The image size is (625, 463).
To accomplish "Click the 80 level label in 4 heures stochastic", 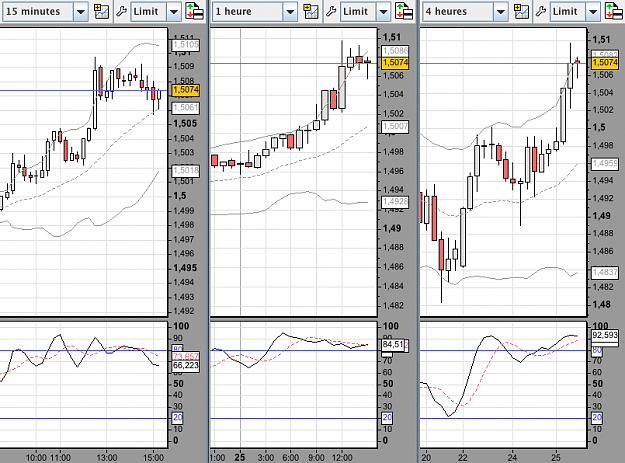I will (x=597, y=351).
